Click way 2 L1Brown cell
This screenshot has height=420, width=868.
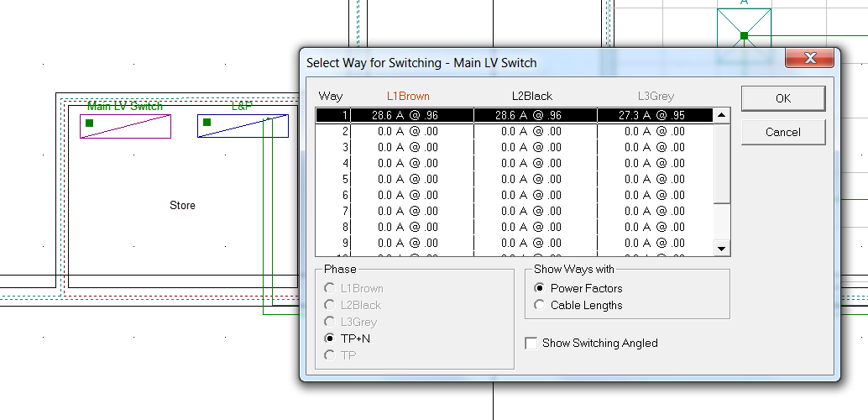click(x=412, y=131)
